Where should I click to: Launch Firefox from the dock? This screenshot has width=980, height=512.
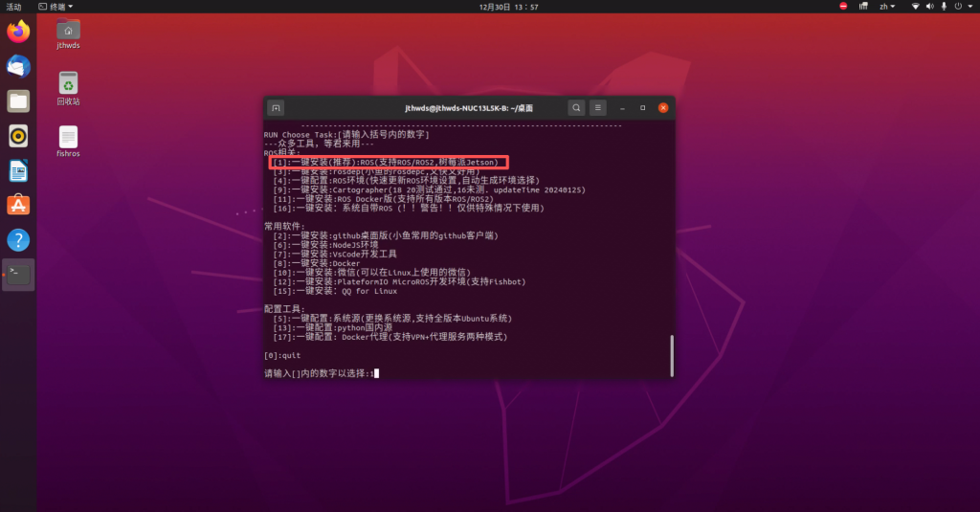[x=18, y=32]
